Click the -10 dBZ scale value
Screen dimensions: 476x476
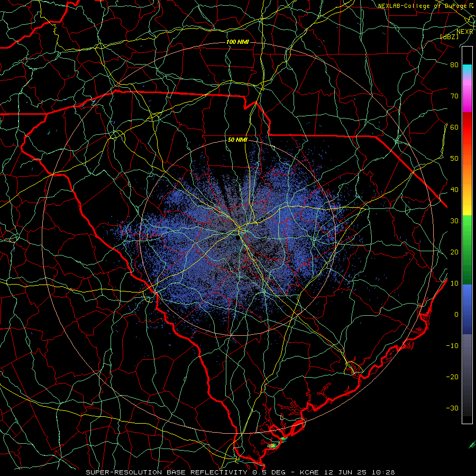(x=452, y=346)
